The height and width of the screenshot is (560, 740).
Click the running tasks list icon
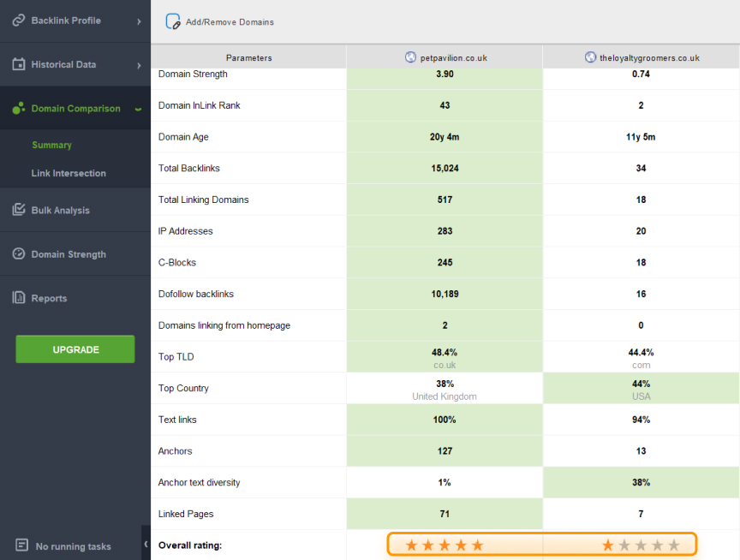pyautogui.click(x=21, y=545)
